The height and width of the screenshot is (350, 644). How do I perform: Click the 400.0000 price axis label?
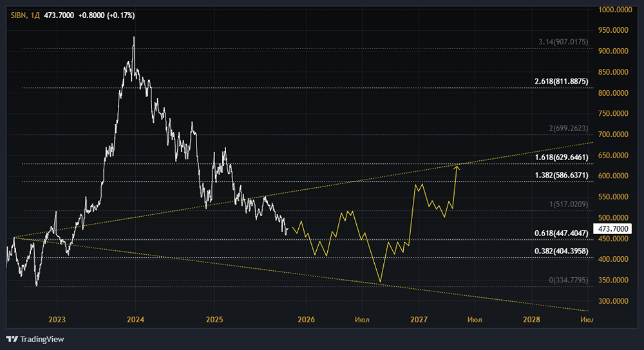point(613,259)
